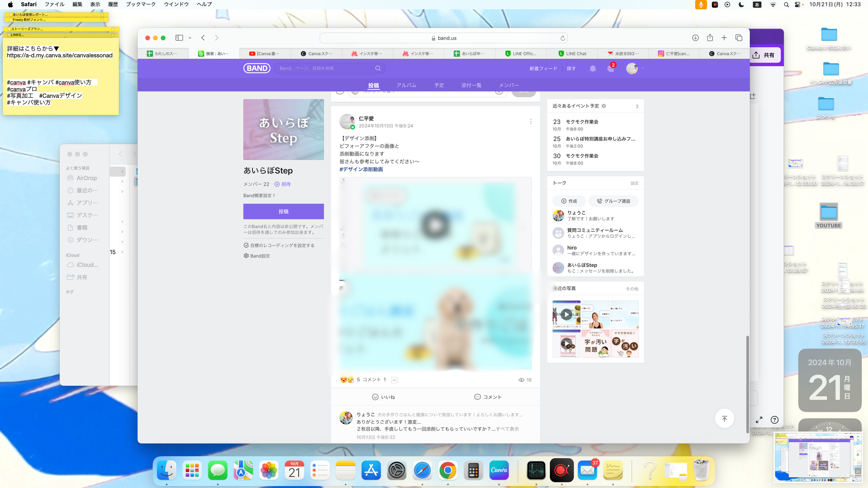Click すべて表示 in comment
This screenshot has height=488, width=868.
(x=507, y=429)
